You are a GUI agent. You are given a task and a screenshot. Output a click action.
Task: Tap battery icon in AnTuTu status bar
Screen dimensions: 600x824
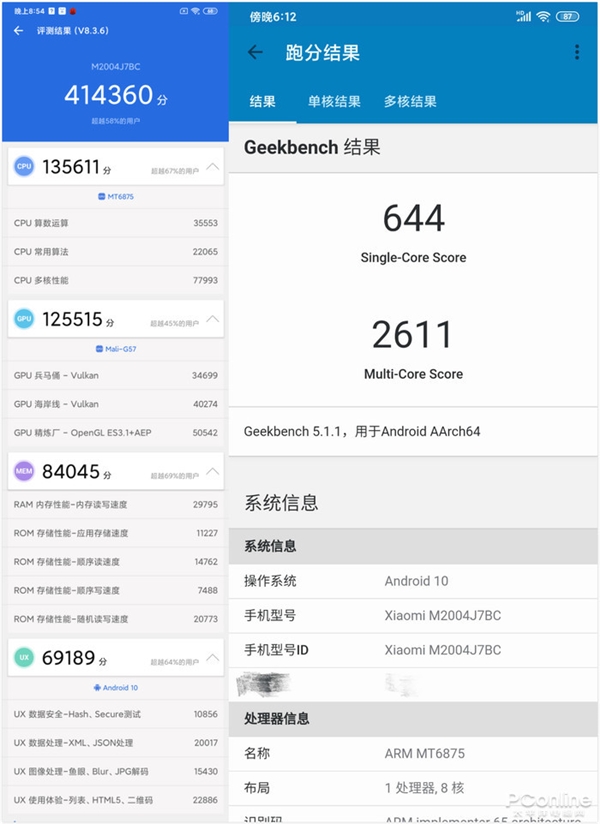[x=210, y=11]
